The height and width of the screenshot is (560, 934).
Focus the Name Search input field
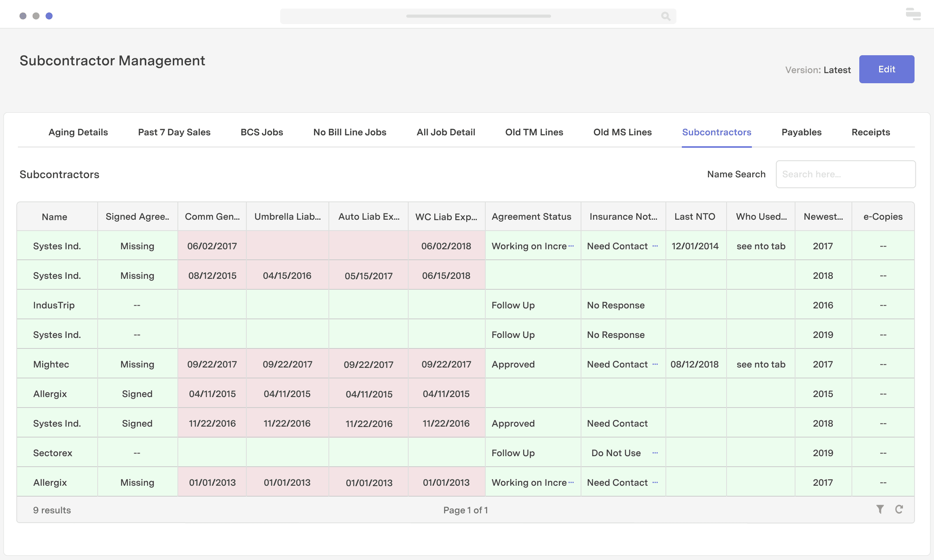point(845,174)
